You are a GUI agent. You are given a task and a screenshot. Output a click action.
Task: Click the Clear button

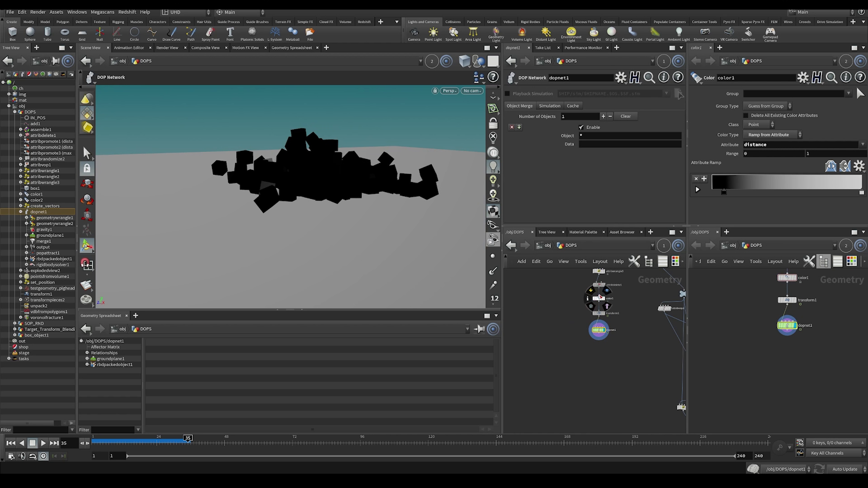pyautogui.click(x=625, y=117)
